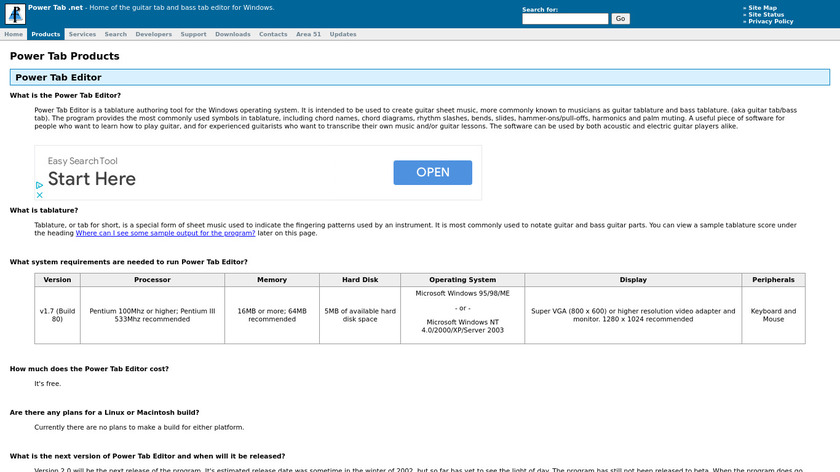Viewport: 840px width, 472px height.
Task: Open the Site Map link
Action: point(762,8)
